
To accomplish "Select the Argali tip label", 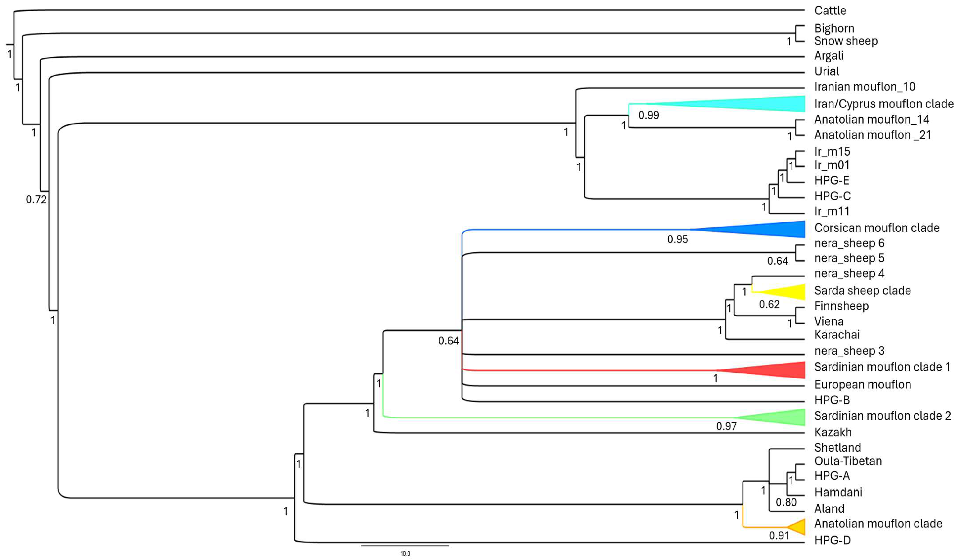I will [829, 56].
